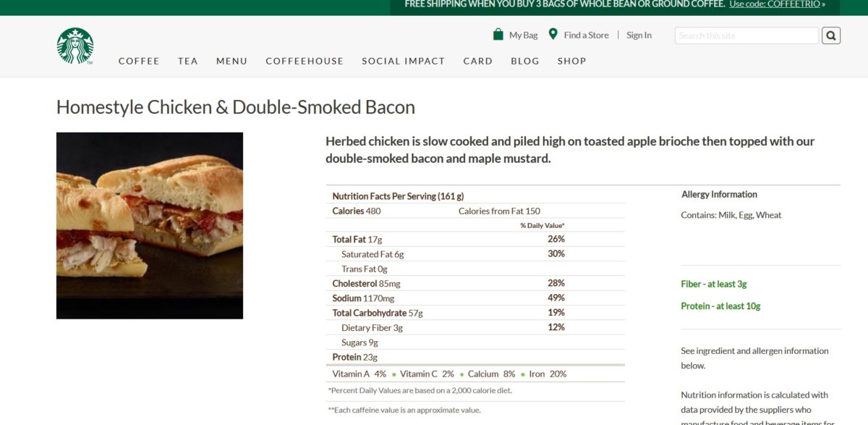Open the COFFEE menu
The image size is (868, 425).
[139, 61]
